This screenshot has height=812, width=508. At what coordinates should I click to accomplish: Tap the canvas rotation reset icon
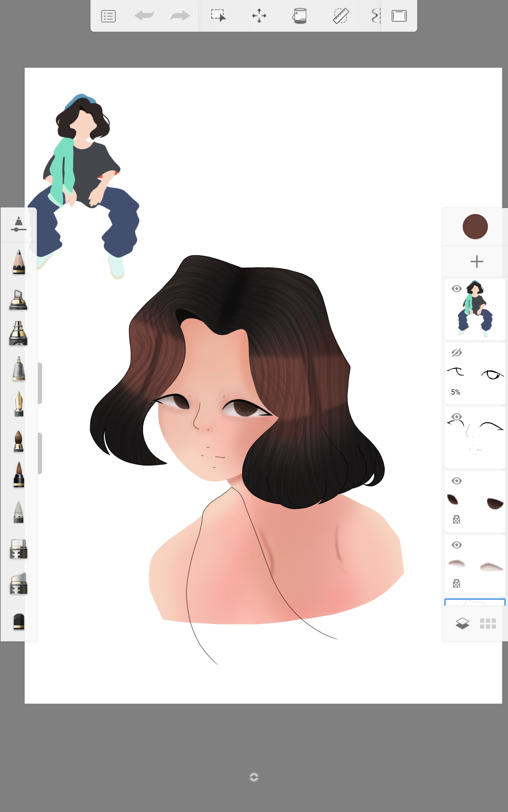[254, 777]
